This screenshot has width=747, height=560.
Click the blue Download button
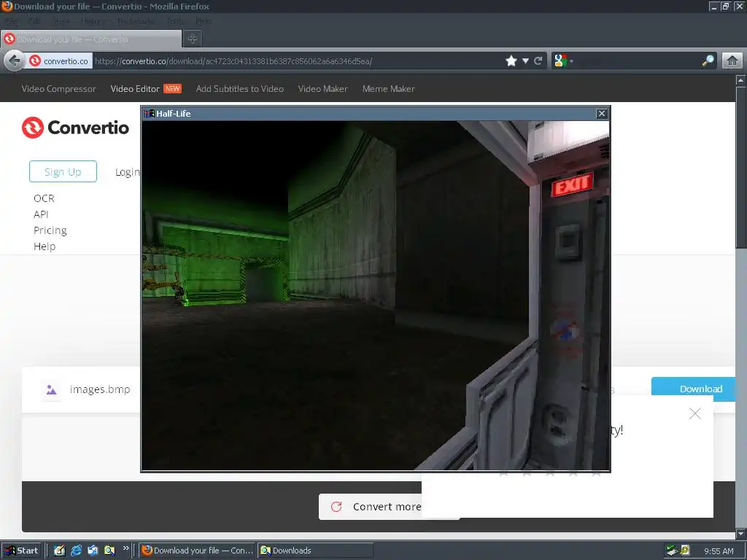(x=694, y=389)
